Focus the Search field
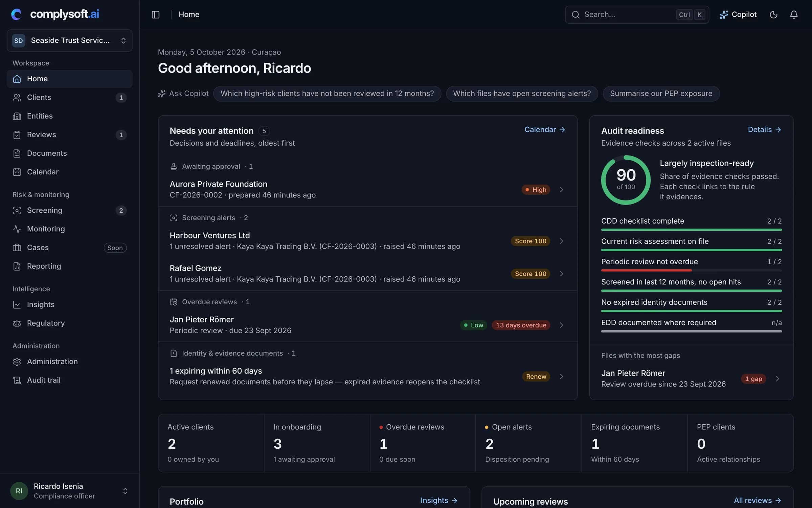The width and height of the screenshot is (812, 508). 637,15
